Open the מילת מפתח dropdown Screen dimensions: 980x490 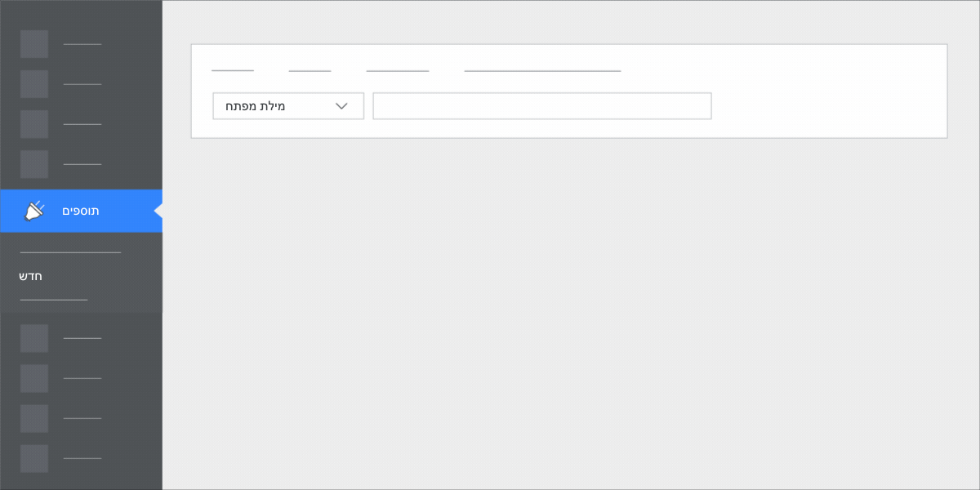(x=288, y=106)
